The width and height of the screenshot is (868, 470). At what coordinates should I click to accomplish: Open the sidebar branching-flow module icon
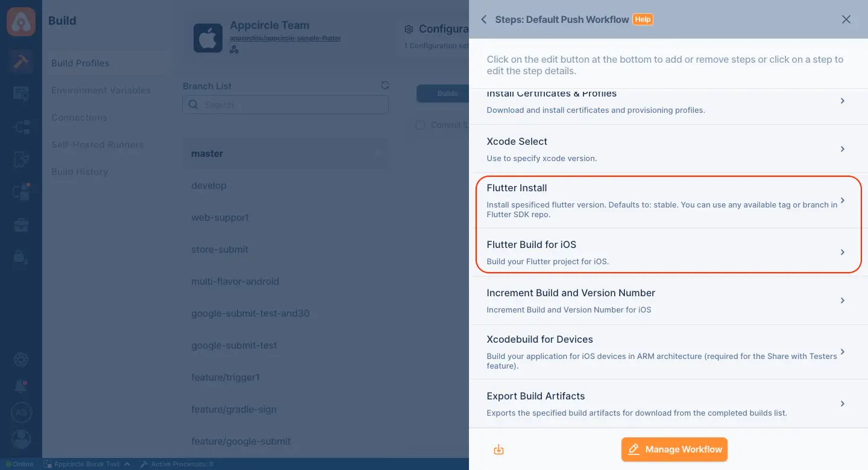point(21,127)
